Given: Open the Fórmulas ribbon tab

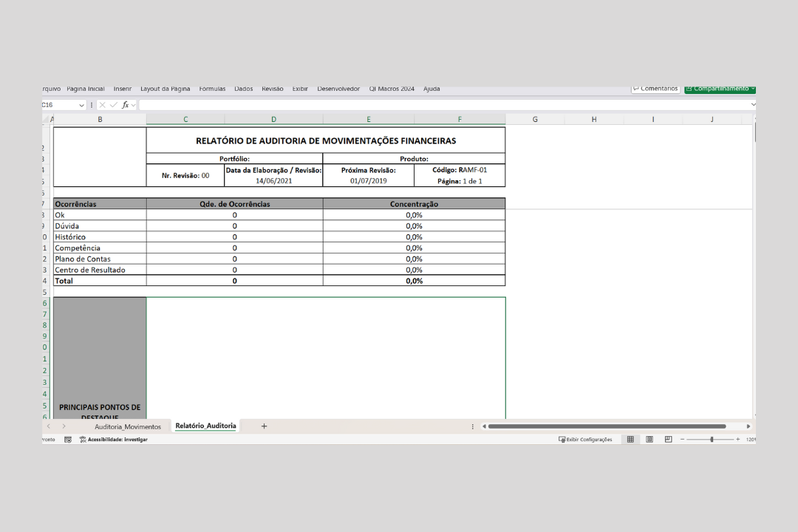Looking at the screenshot, I should point(212,89).
